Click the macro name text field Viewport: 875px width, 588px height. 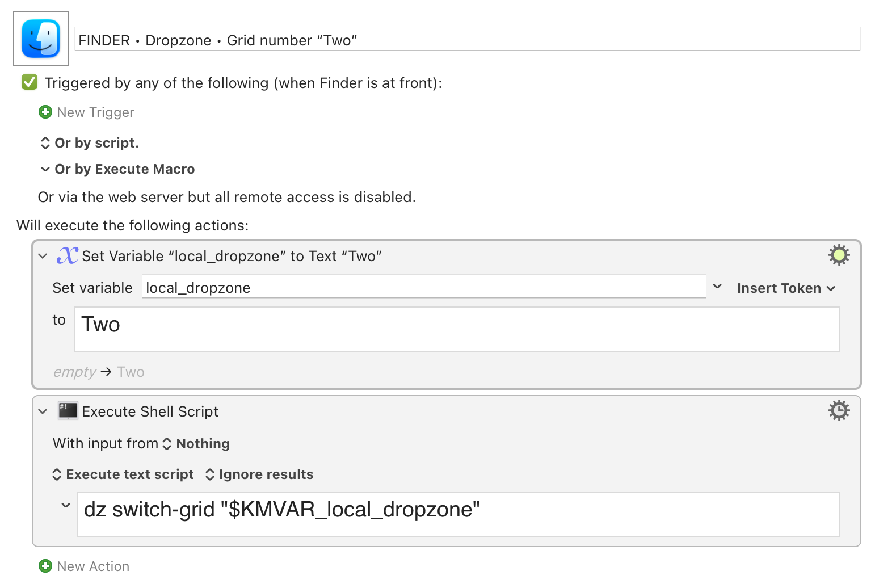[x=467, y=40]
